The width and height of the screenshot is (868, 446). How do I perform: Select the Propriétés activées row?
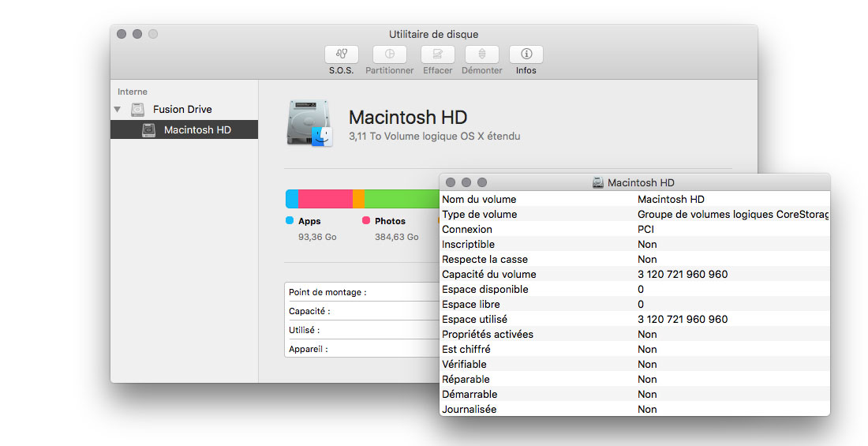[x=634, y=334]
